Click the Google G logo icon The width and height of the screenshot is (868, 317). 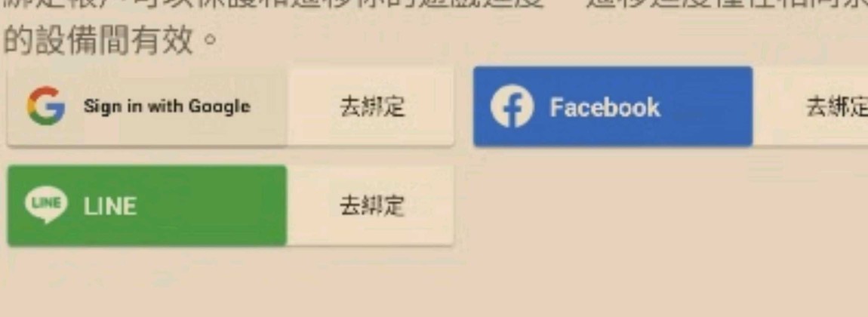click(46, 106)
